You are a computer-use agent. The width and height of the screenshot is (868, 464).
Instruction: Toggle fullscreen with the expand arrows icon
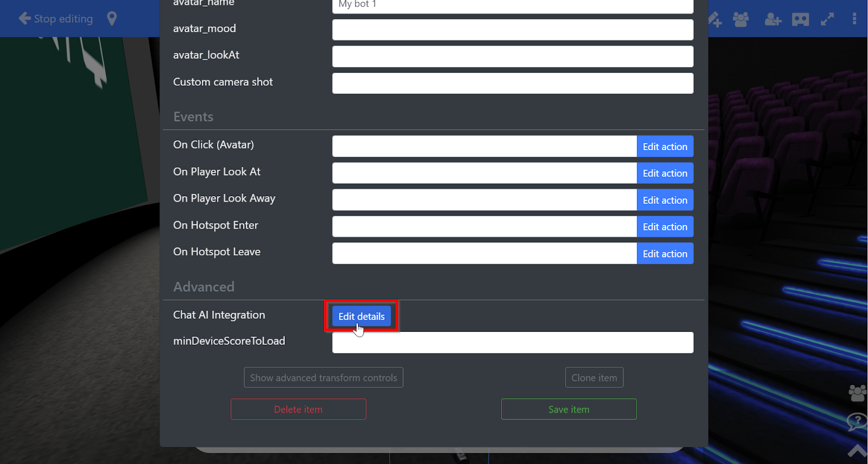827,20
